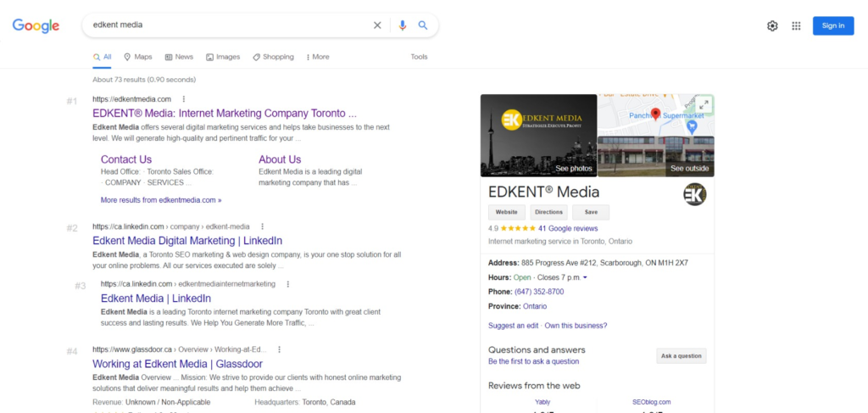This screenshot has width=868, height=413.
Task: Click the SEOblog.com reviews link
Action: tap(652, 402)
